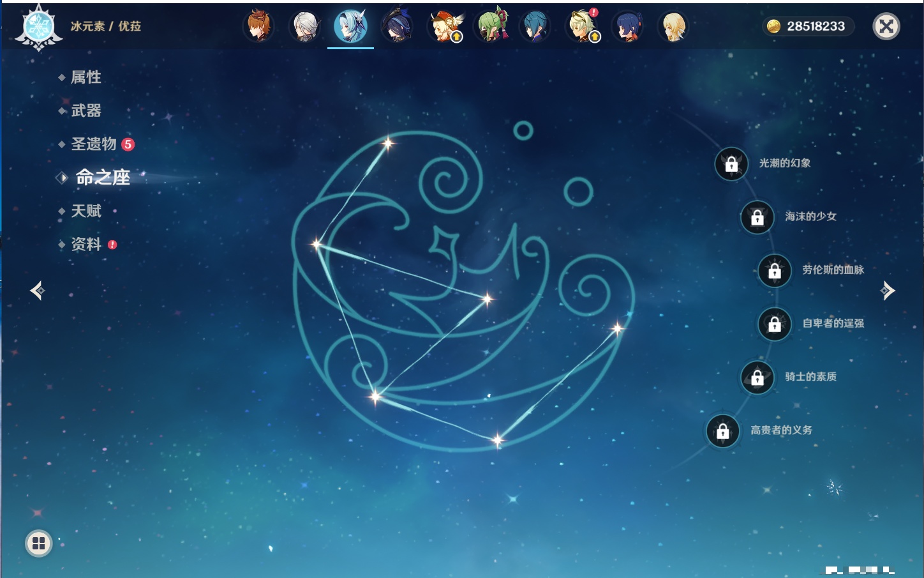Open the four-square grid menu icon
Screen dimensions: 924x578
pos(38,544)
